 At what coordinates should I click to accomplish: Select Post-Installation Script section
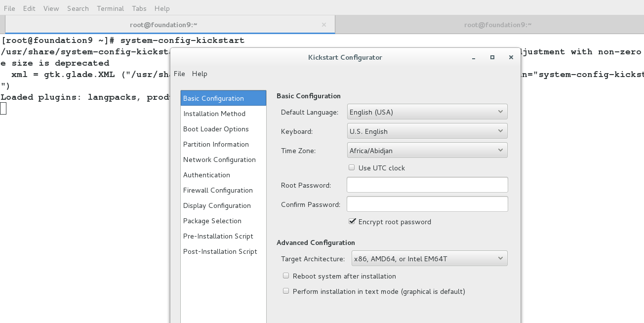tap(223, 251)
